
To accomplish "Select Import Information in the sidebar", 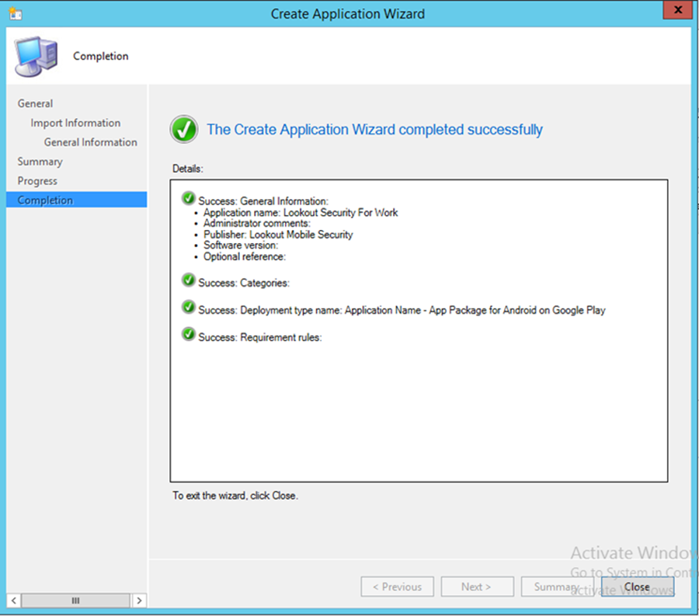I will point(75,123).
